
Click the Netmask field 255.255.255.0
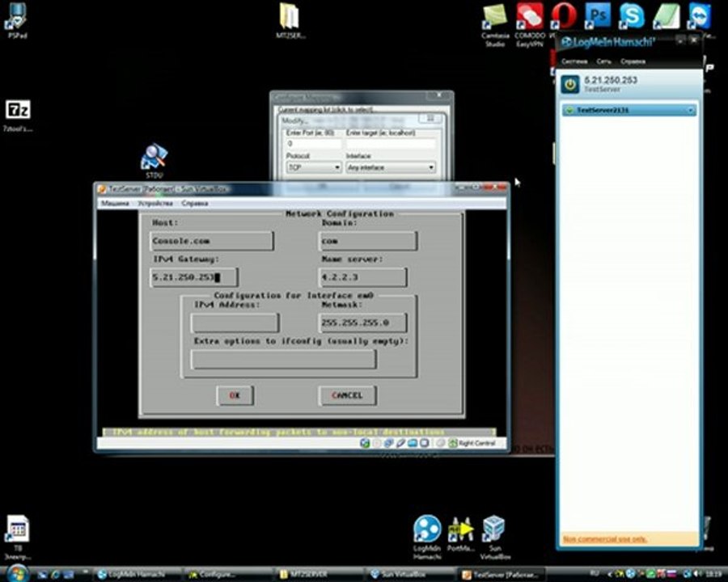click(x=363, y=323)
